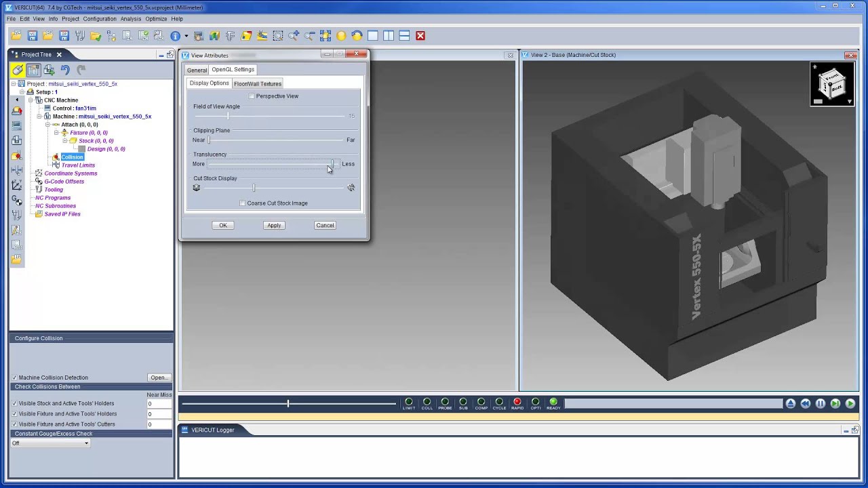Image resolution: width=868 pixels, height=488 pixels.
Task: Enable the Perspective View checkbox
Action: tap(252, 96)
